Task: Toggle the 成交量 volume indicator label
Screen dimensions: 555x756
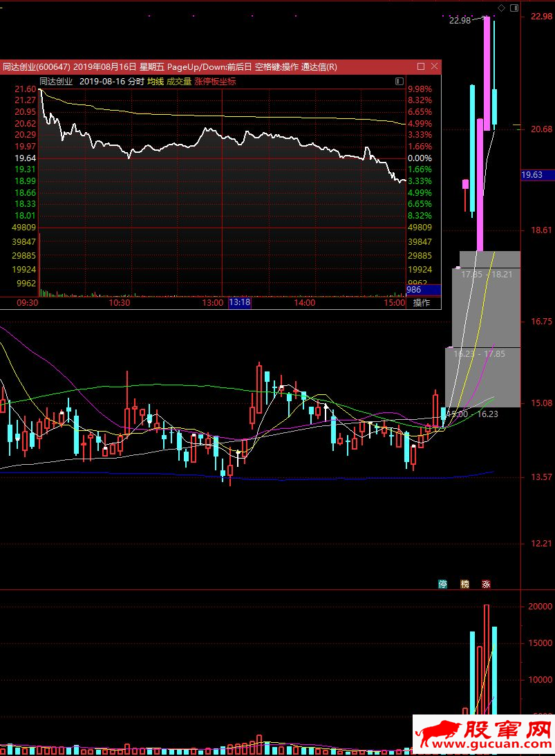Action: coord(179,82)
